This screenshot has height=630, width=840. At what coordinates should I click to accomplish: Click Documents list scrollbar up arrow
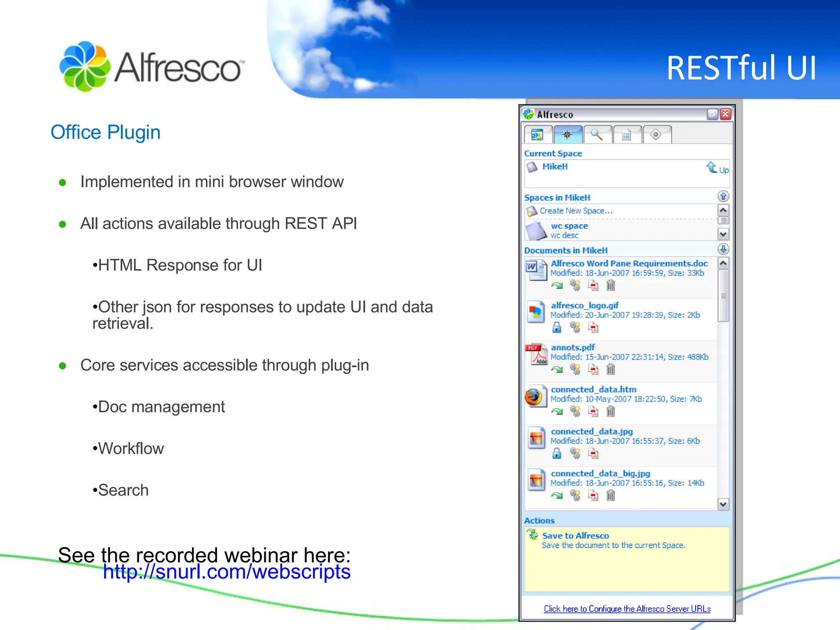(723, 263)
